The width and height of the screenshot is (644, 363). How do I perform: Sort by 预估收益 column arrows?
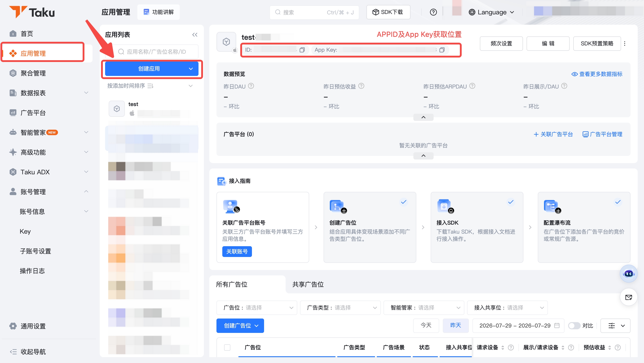pyautogui.click(x=609, y=348)
